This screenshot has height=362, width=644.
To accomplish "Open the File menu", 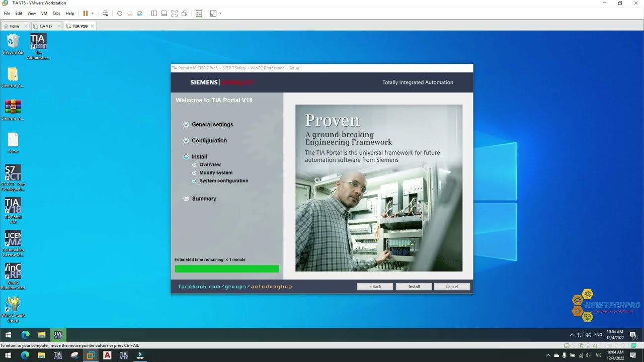I will click(7, 14).
